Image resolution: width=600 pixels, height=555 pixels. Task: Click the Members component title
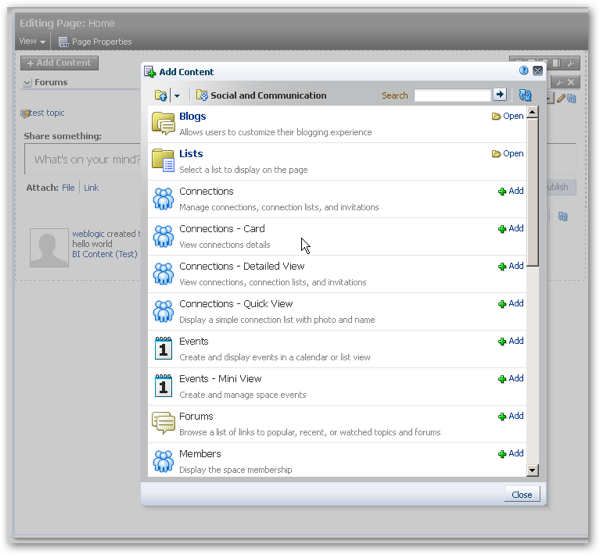point(200,454)
